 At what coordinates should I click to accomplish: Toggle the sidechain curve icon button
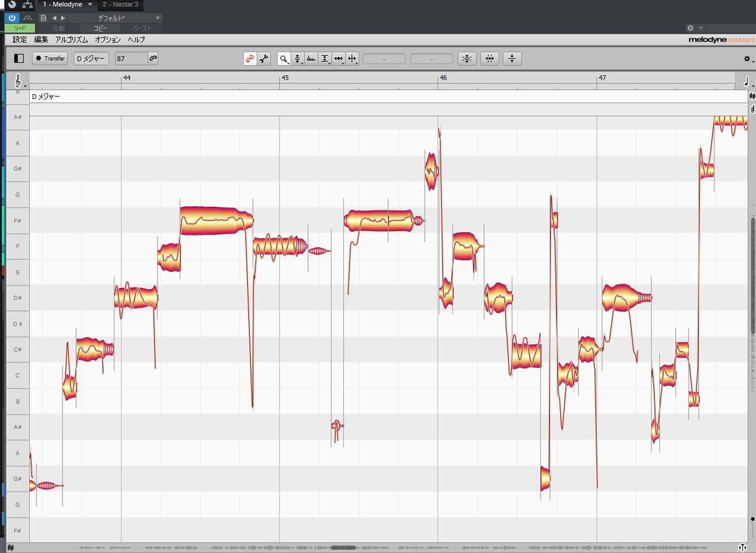pos(28,18)
